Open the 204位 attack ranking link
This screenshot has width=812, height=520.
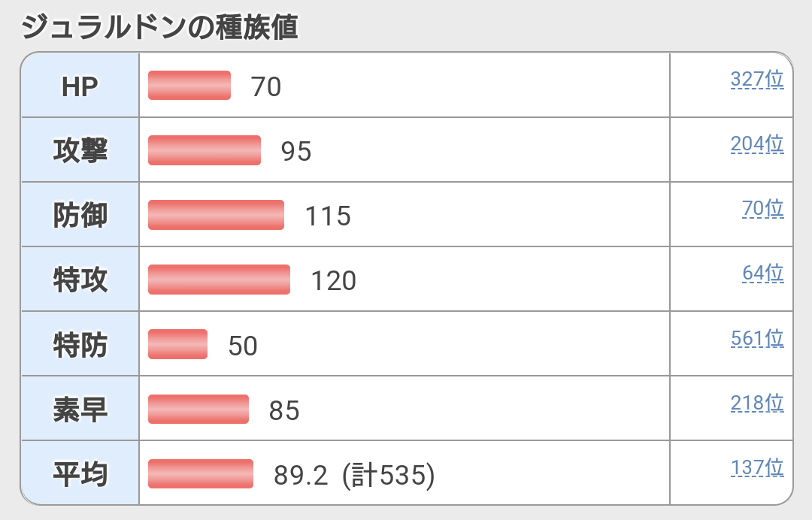point(756,144)
